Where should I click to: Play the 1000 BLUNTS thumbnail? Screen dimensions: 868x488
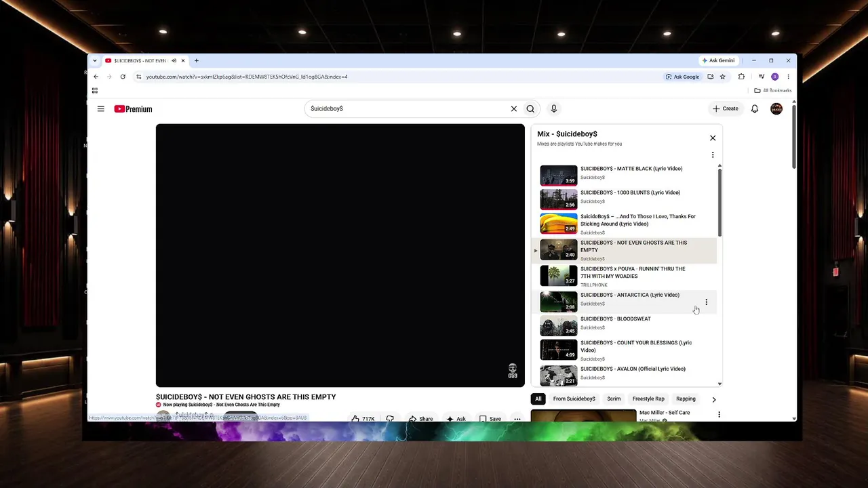point(559,199)
